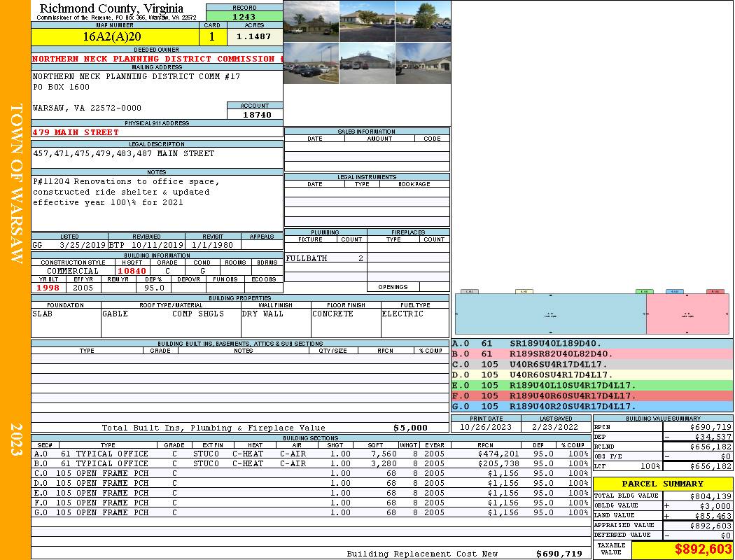Click the year built value 1998
Screen dimensions: 735x560
tap(48, 288)
